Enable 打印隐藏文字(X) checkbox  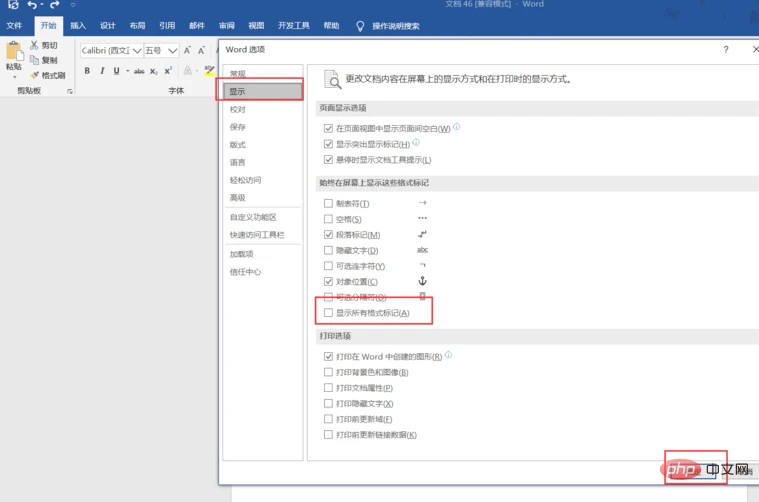point(328,403)
